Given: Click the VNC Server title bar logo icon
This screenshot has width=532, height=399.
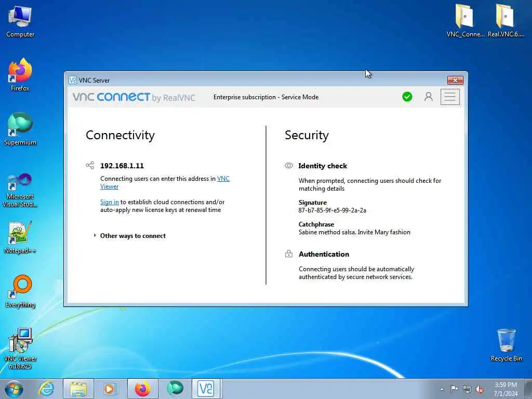Looking at the screenshot, I should tap(73, 80).
